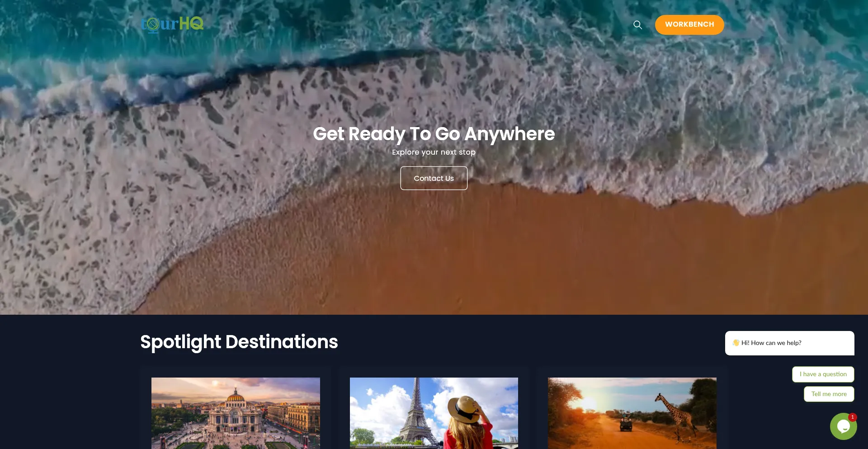Click the Spotlight Destinations heading
The width and height of the screenshot is (868, 449).
[239, 342]
